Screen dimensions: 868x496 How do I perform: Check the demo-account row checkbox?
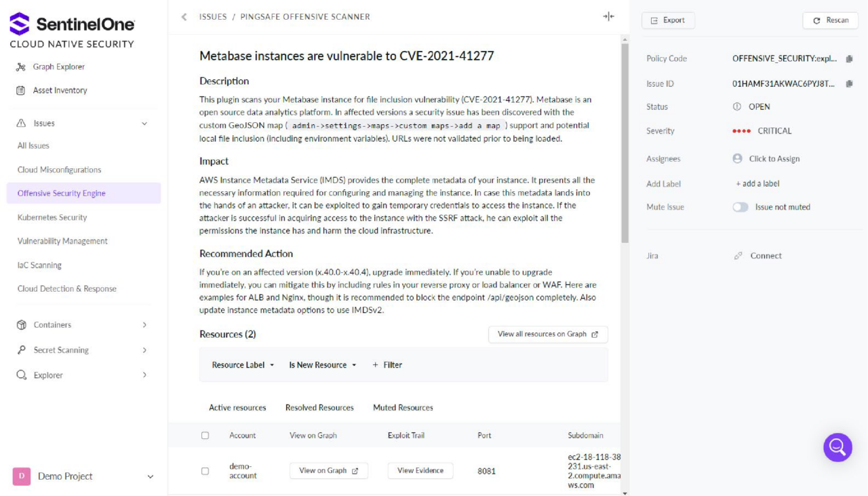[x=205, y=471]
